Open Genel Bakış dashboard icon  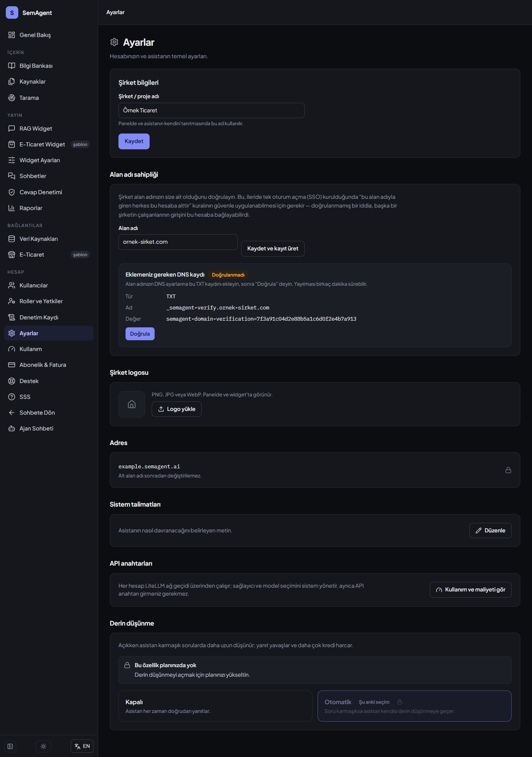coord(12,35)
